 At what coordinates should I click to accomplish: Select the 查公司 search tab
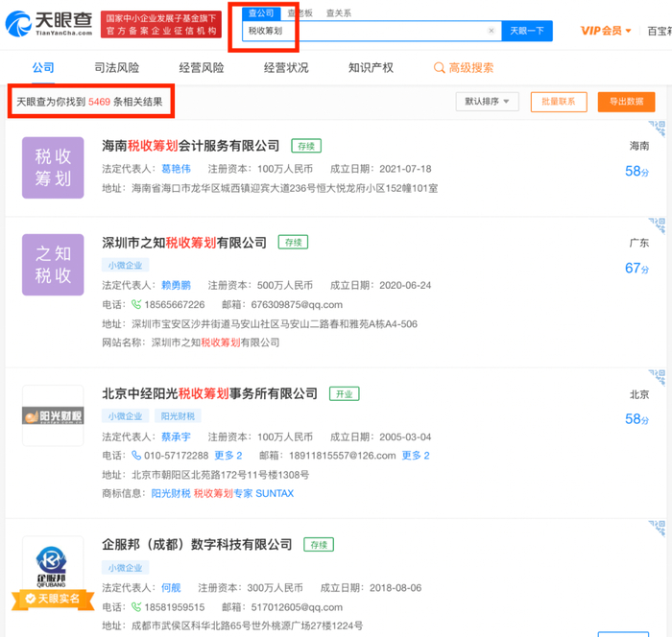click(261, 13)
